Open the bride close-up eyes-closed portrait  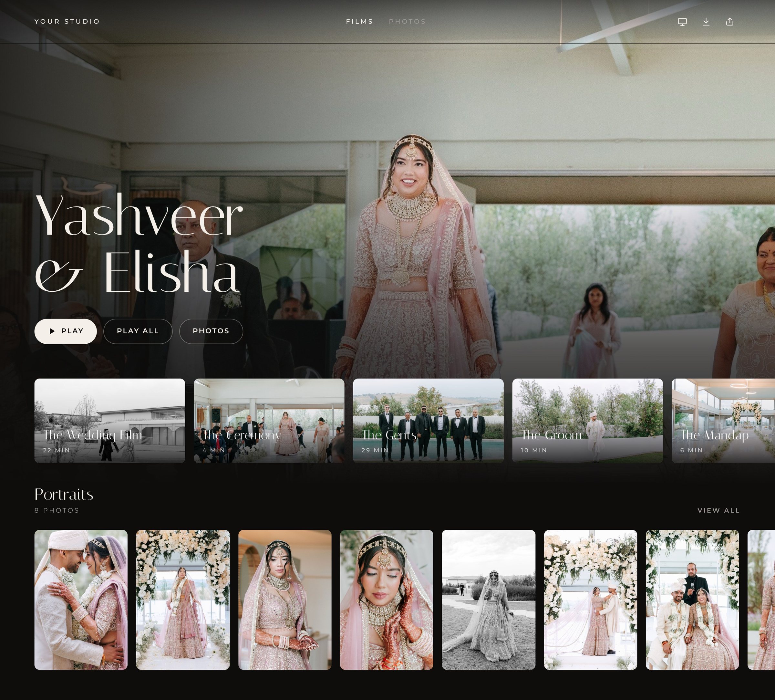pyautogui.click(x=387, y=600)
